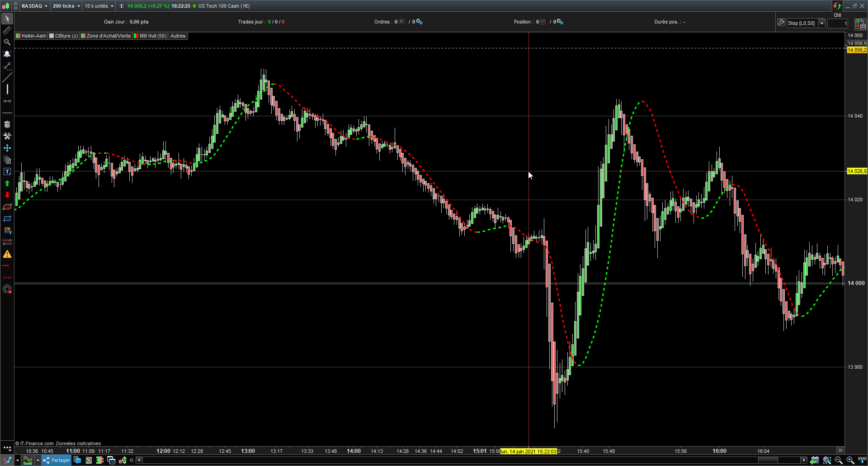Image resolution: width=868 pixels, height=466 pixels.
Task: Open the indicators wave chart icon
Action: coord(28,460)
